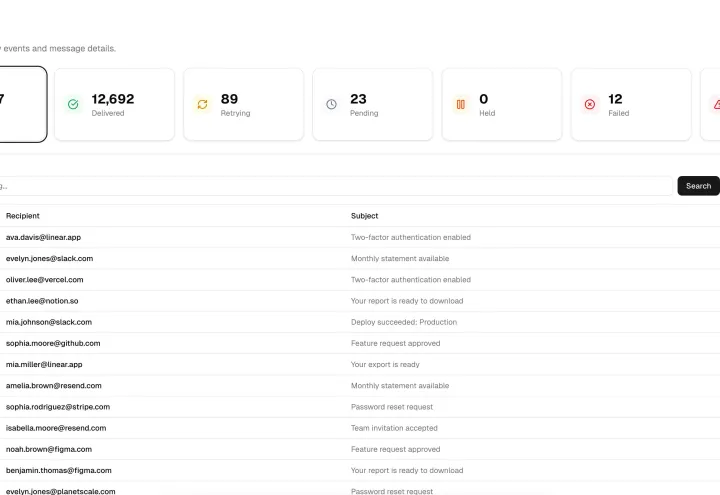Click the green Delivered checkmark icon
Screen dimensions: 720x495
click(73, 104)
